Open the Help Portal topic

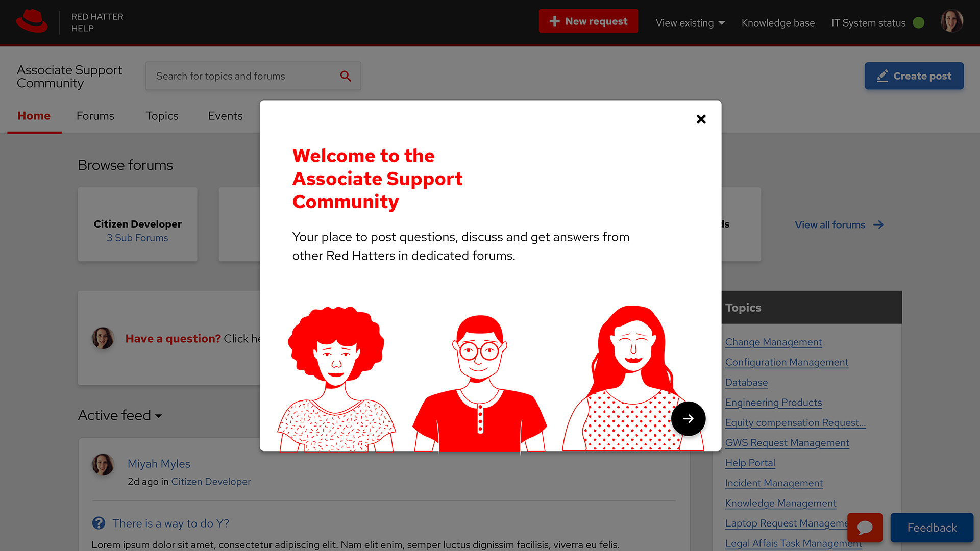[750, 463]
